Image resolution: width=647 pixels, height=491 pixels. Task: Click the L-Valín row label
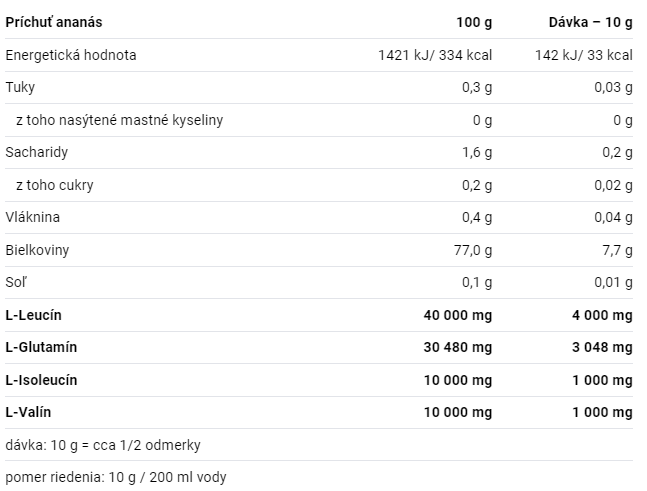pyautogui.click(x=28, y=412)
